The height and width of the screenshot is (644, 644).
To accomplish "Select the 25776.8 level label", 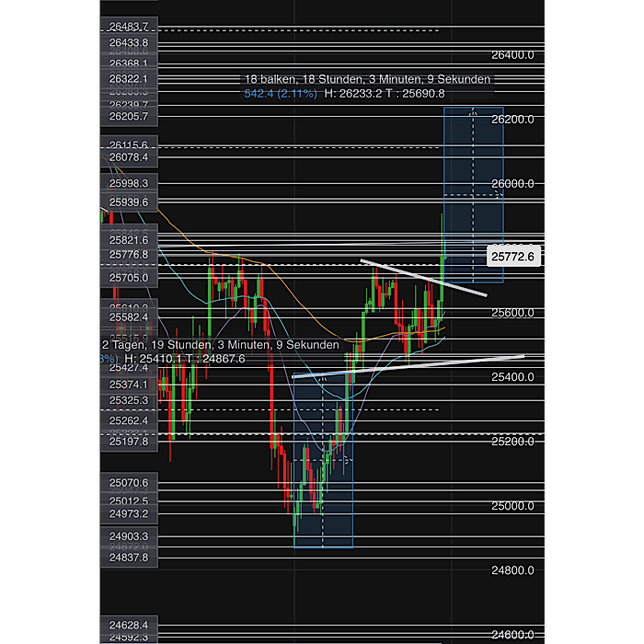I will (x=129, y=255).
